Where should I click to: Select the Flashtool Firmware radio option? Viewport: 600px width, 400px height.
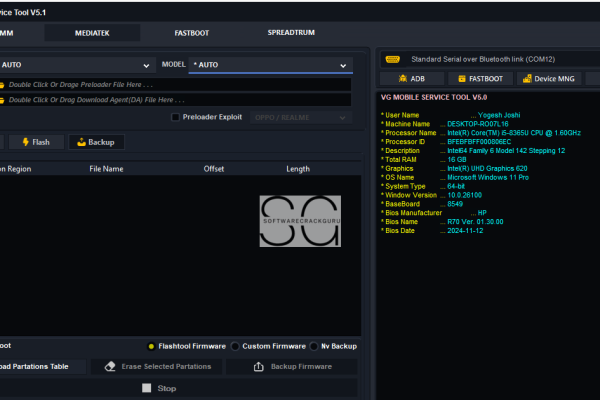coord(151,346)
